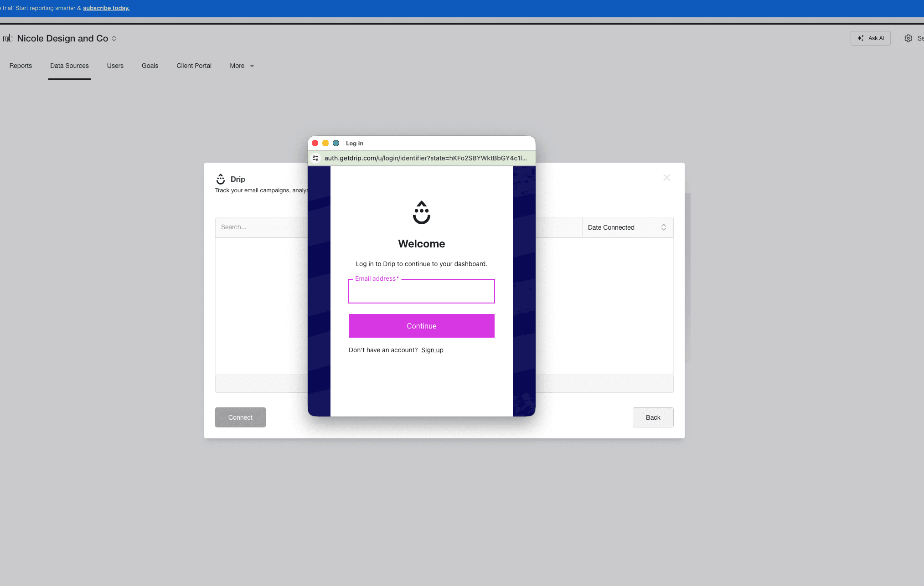This screenshot has height=586, width=924.
Task: Open the Client Portal tab
Action: tap(194, 66)
